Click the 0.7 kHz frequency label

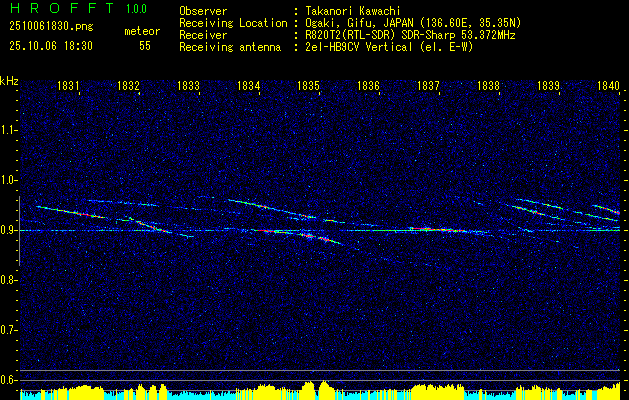point(8,330)
